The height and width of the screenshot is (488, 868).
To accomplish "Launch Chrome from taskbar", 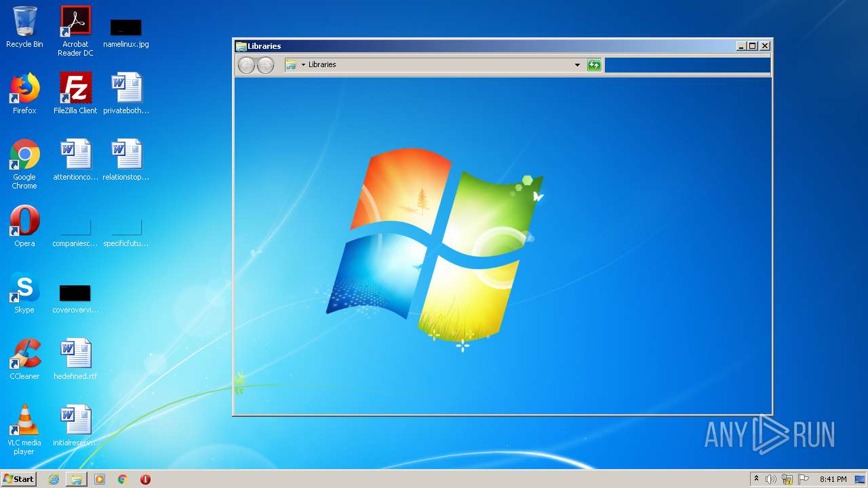I will point(122,479).
